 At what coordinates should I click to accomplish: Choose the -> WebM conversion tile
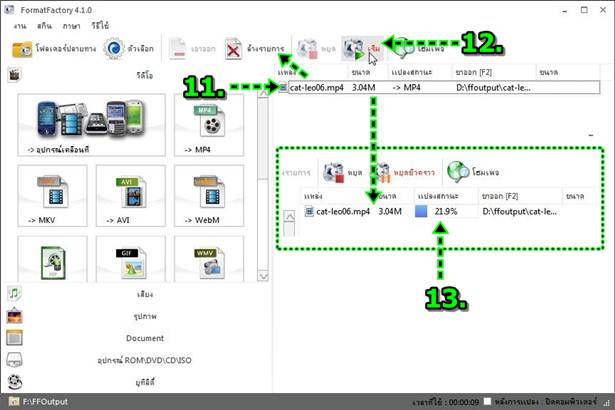209,196
